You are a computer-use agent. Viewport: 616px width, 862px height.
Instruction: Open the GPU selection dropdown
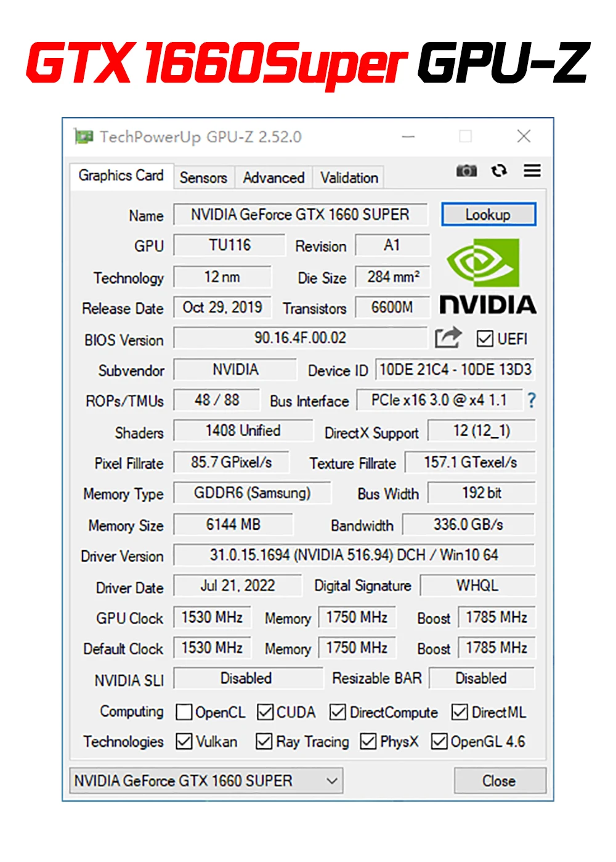206,781
